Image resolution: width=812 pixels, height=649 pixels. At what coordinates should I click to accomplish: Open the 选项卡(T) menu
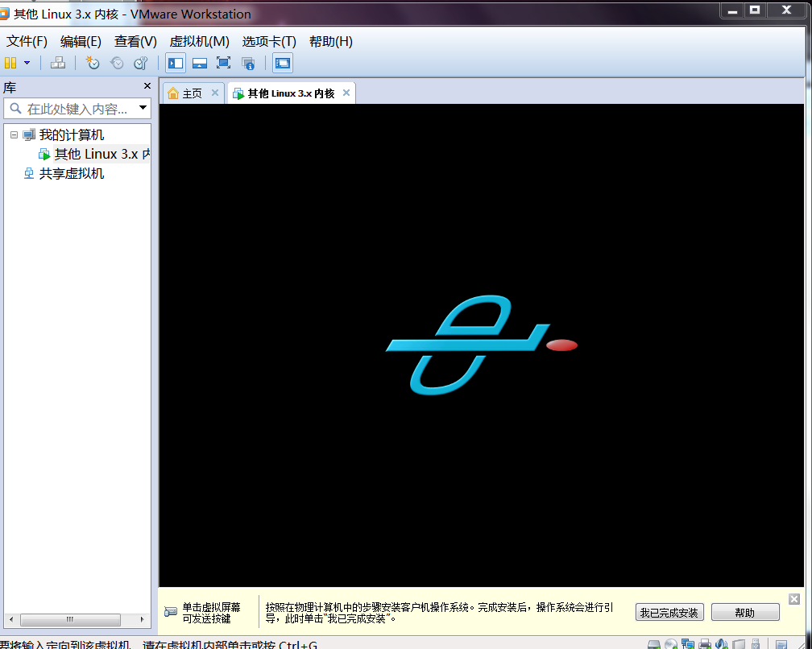(269, 41)
